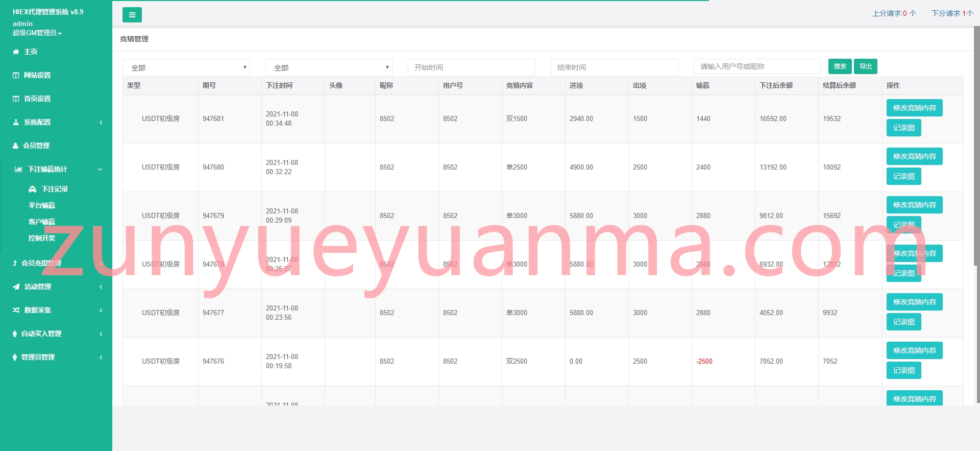Image resolution: width=980 pixels, height=451 pixels.
Task: Expand the 系统配置 menu chevron
Action: [x=101, y=122]
